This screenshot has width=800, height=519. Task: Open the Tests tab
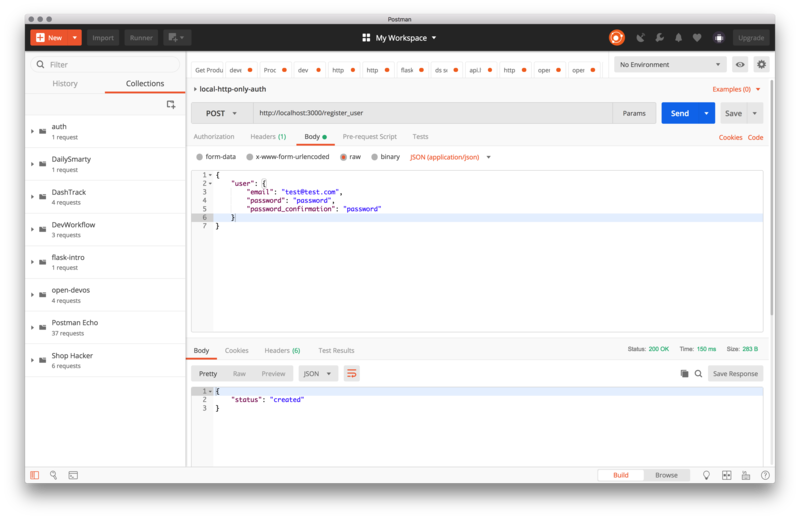click(x=420, y=137)
